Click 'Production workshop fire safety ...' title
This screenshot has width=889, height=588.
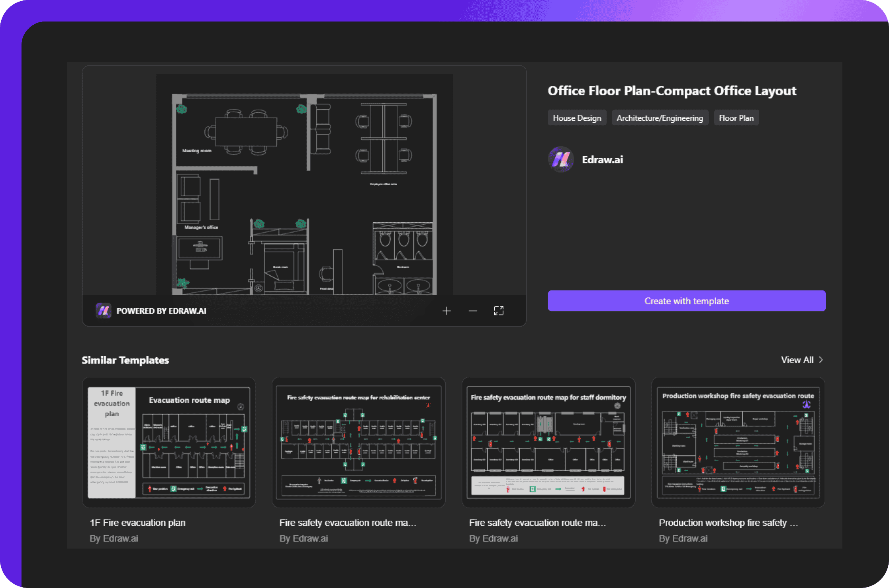tap(728, 523)
